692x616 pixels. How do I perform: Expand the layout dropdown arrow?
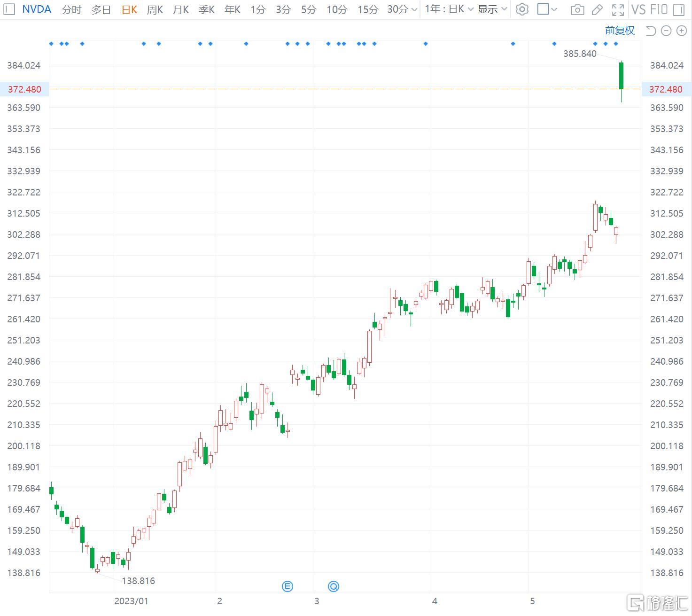click(554, 9)
